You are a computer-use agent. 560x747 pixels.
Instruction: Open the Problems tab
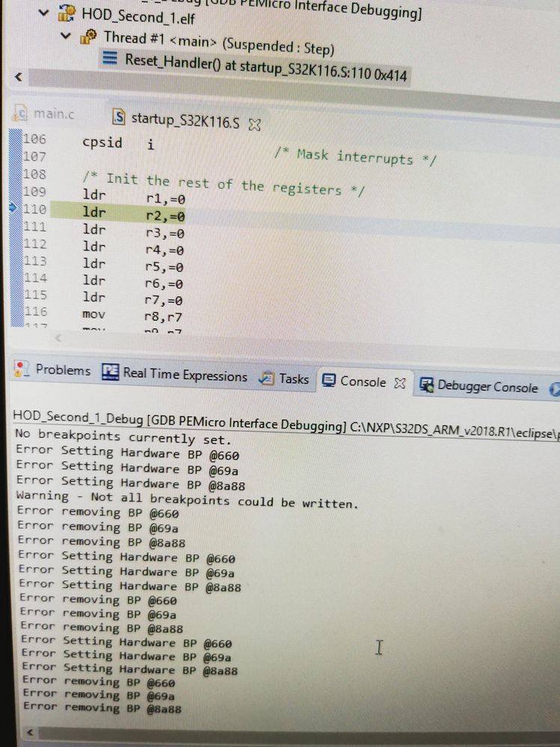pos(52,369)
